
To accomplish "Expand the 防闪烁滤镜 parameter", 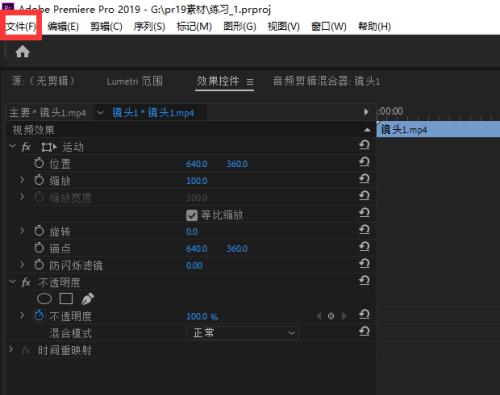I will (x=22, y=265).
